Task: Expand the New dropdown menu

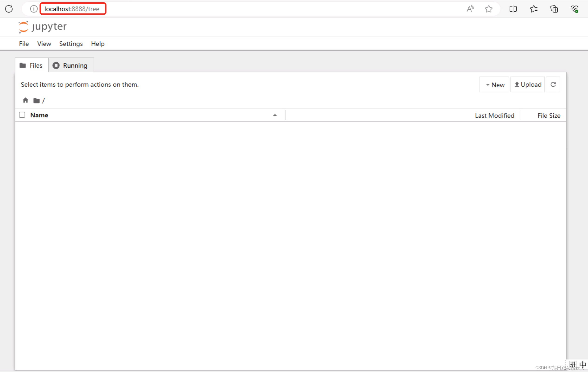Action: (495, 85)
